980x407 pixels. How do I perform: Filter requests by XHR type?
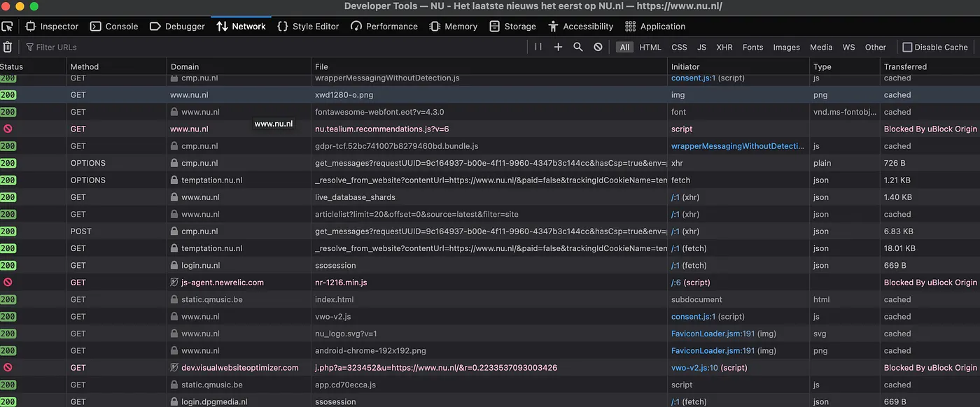724,47
